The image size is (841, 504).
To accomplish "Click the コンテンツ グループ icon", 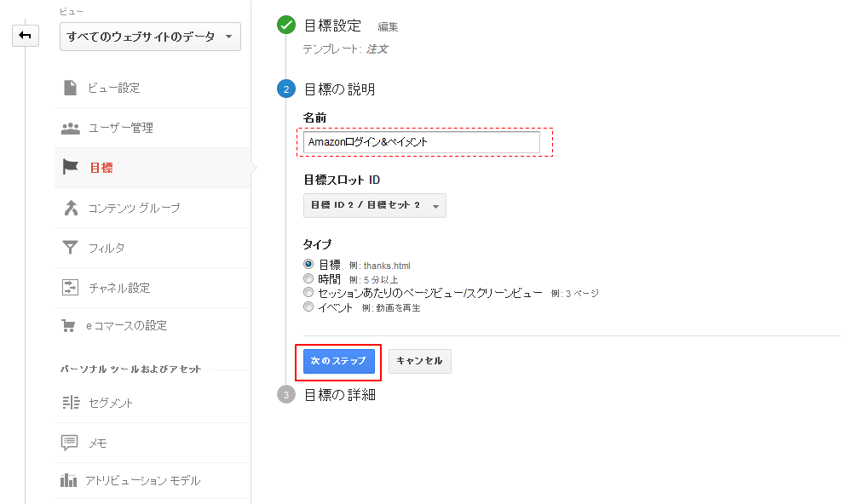I will pos(70,208).
